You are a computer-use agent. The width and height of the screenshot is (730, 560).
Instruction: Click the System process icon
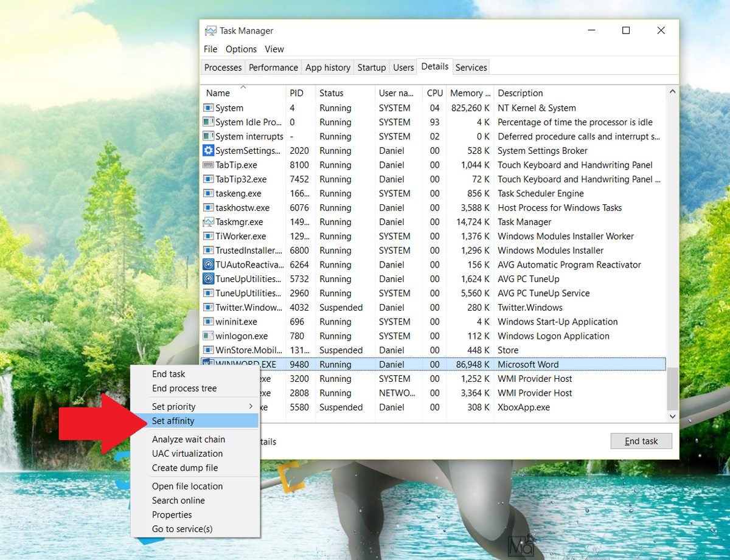click(209, 108)
